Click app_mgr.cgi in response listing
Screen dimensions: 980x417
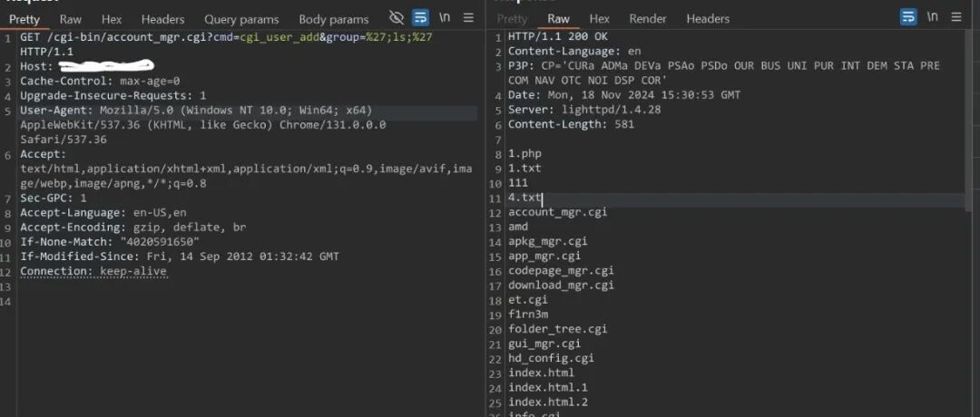coord(544,256)
